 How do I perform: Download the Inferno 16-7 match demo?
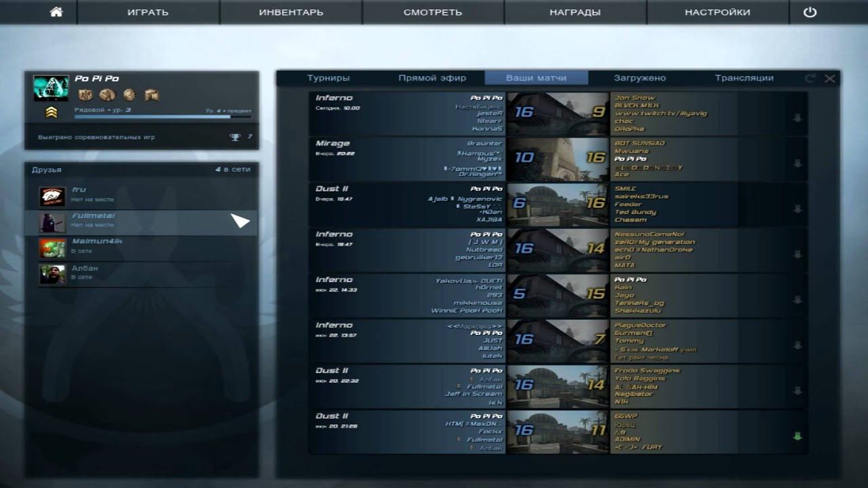pyautogui.click(x=797, y=345)
